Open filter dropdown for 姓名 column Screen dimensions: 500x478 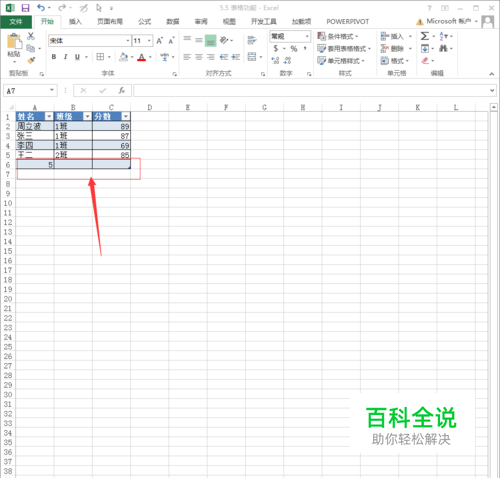[x=49, y=116]
